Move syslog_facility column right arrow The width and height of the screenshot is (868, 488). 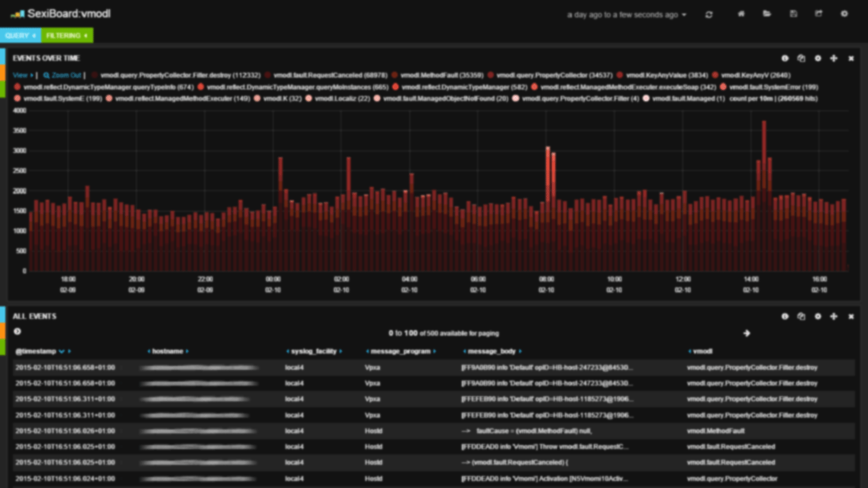pyautogui.click(x=341, y=351)
